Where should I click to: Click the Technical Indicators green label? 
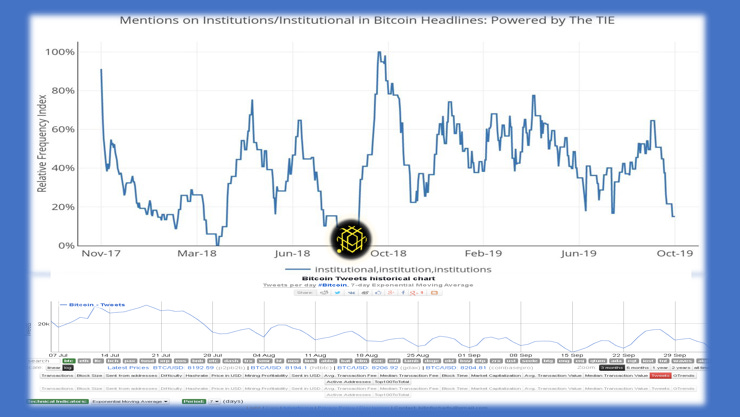(58, 401)
